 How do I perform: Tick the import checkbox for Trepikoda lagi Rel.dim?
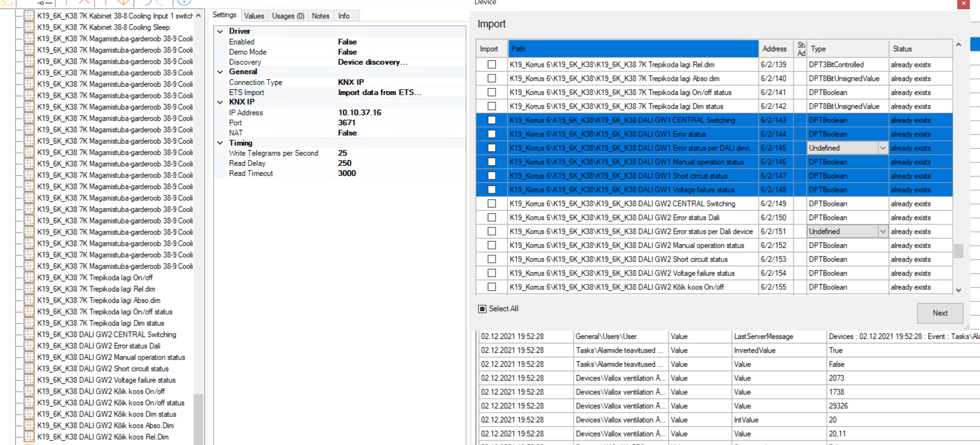pos(491,64)
